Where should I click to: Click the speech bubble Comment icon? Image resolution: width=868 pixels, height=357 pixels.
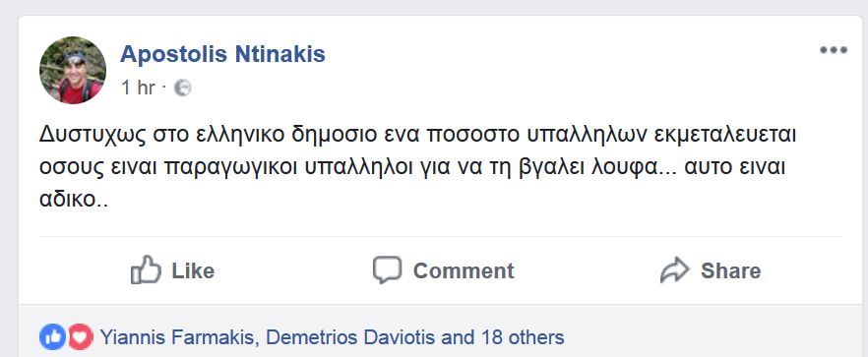click(387, 270)
